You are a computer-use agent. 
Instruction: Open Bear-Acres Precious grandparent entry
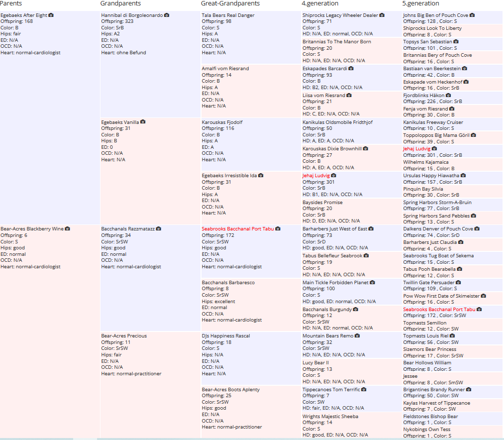(x=124, y=336)
